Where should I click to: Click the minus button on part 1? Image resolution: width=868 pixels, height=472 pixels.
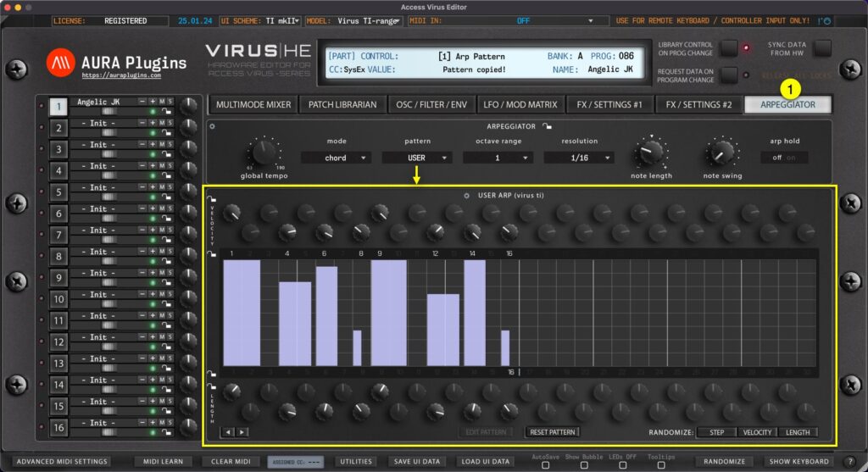point(142,102)
